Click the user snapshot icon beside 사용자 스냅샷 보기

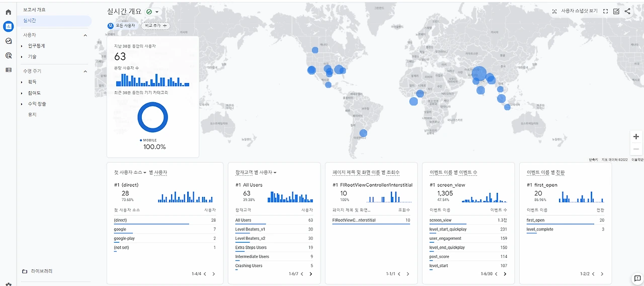(x=554, y=11)
